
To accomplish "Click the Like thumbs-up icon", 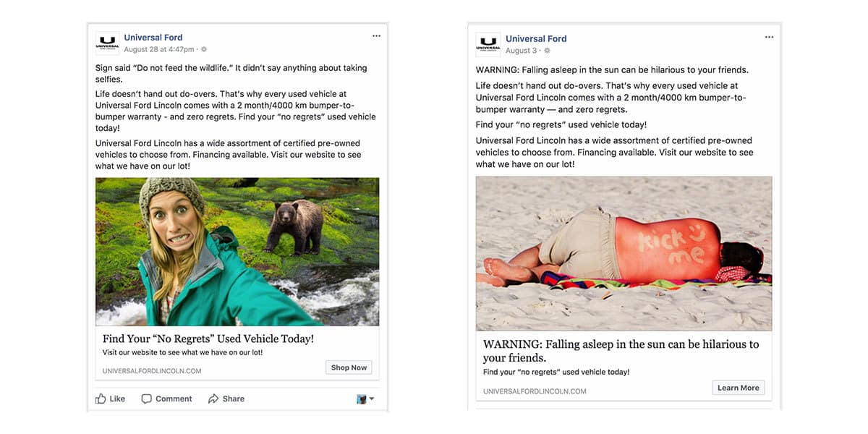I will [x=101, y=399].
